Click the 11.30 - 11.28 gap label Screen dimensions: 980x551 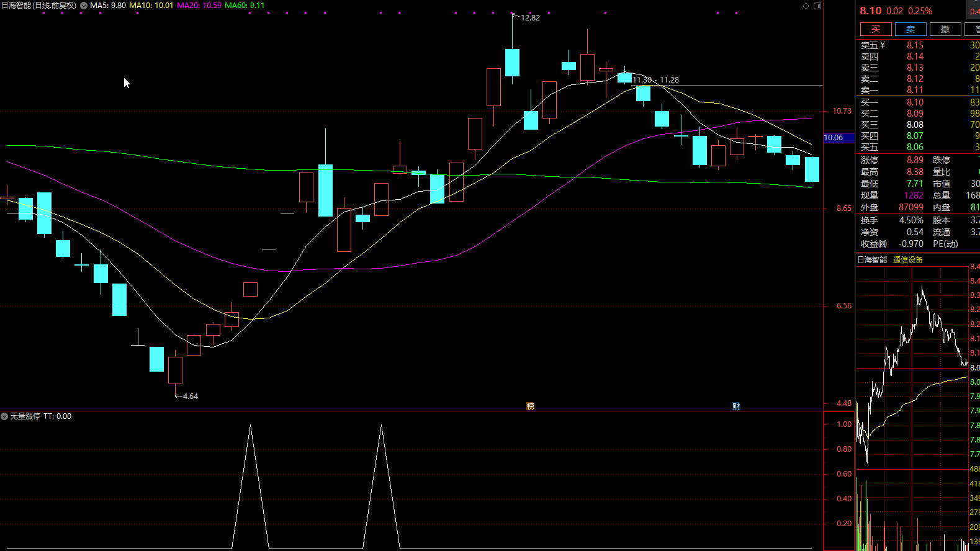pos(655,80)
